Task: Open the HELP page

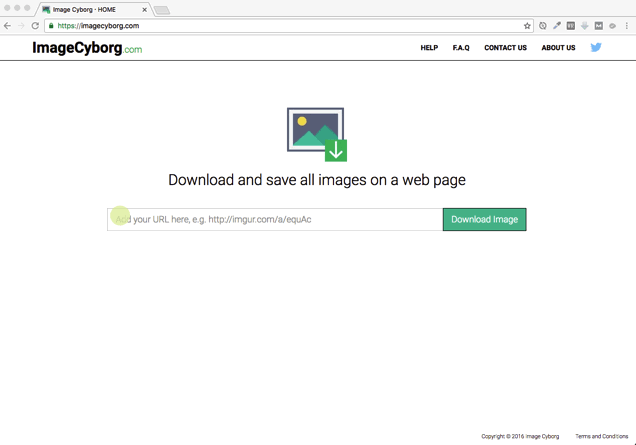Action: click(429, 48)
